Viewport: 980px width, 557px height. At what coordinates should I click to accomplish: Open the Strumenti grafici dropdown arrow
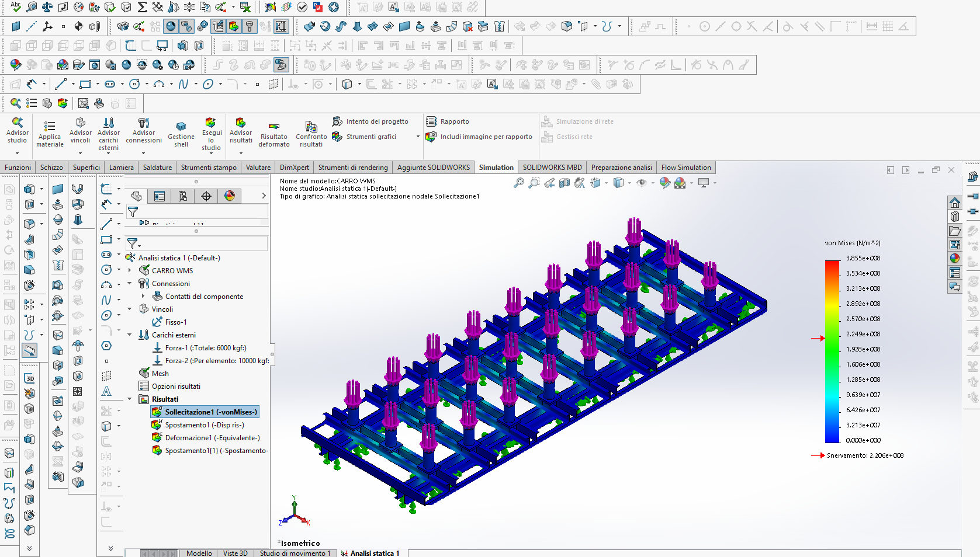tap(418, 137)
